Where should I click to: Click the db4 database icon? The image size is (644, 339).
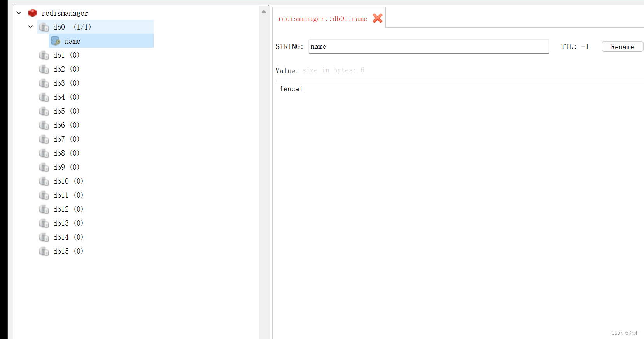tap(44, 97)
